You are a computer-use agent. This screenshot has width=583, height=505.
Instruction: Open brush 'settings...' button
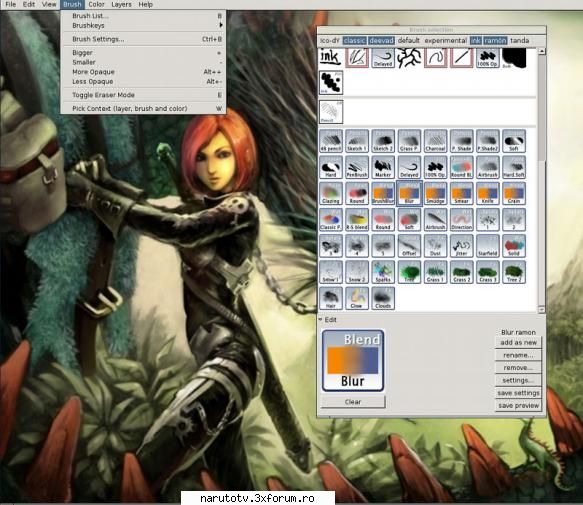click(518, 380)
